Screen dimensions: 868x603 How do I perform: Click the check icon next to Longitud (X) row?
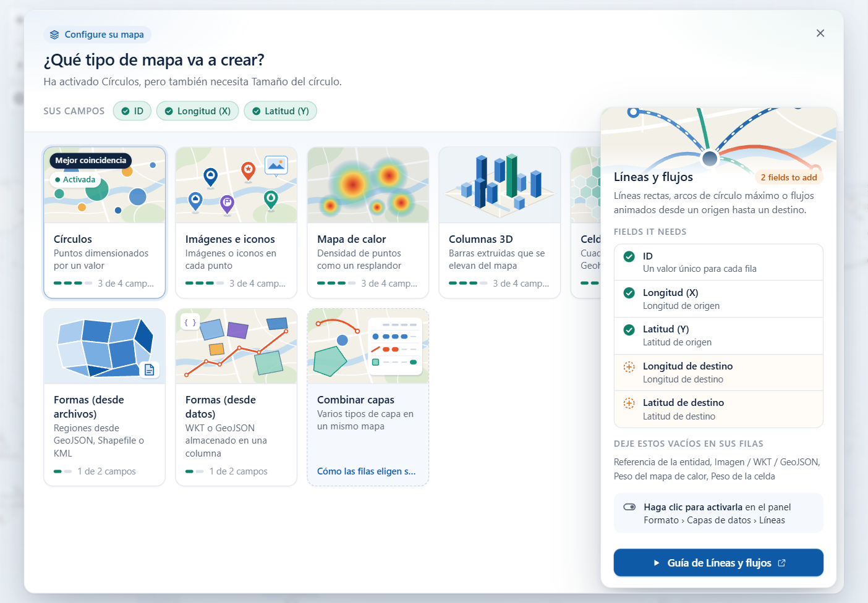(629, 293)
